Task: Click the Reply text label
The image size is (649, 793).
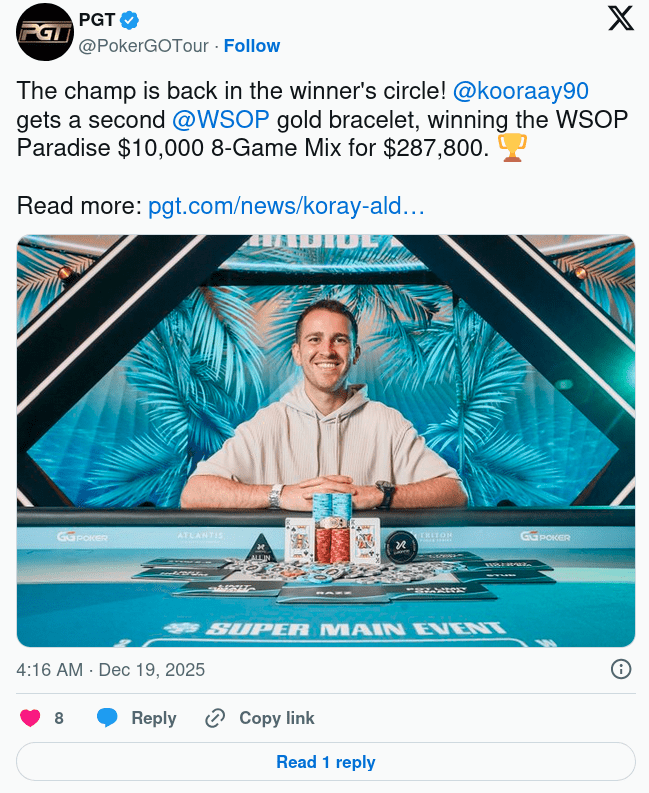Action: [154, 718]
